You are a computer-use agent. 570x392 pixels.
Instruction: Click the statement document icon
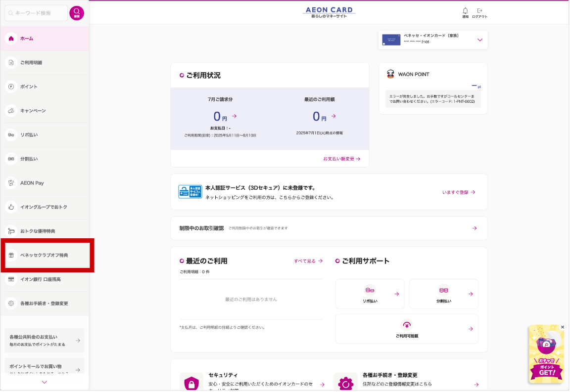(x=11, y=62)
